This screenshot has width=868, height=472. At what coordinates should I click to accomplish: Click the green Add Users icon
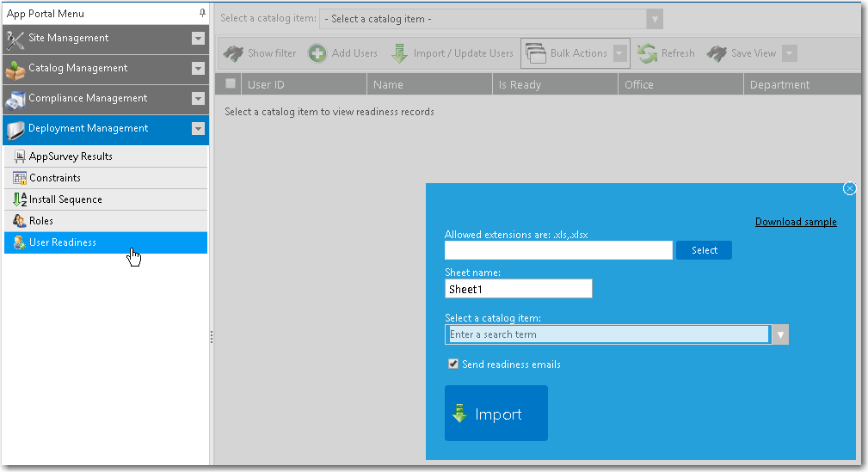[317, 53]
